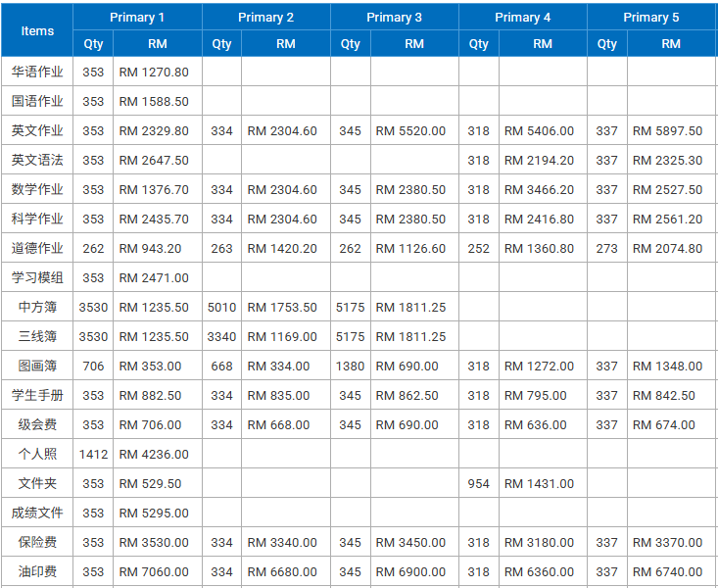
Task: Select the Primary 2 header cell
Action: coord(266,17)
